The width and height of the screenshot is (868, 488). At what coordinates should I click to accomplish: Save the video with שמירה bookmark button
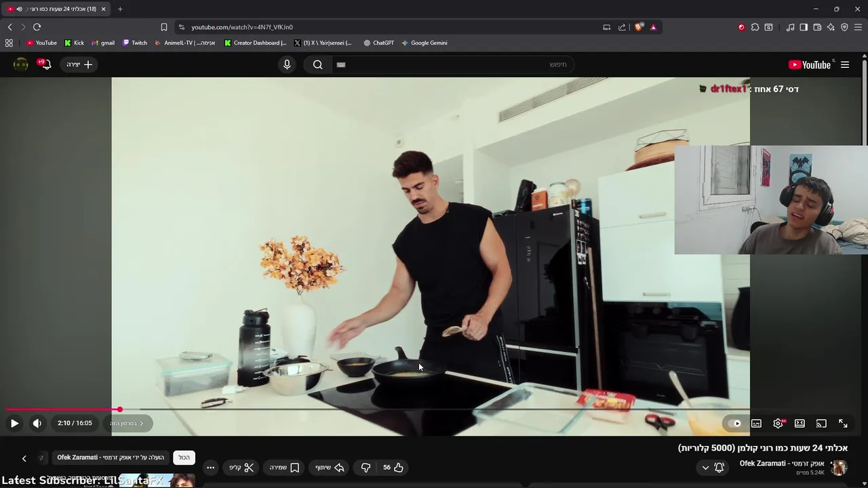pos(284,467)
